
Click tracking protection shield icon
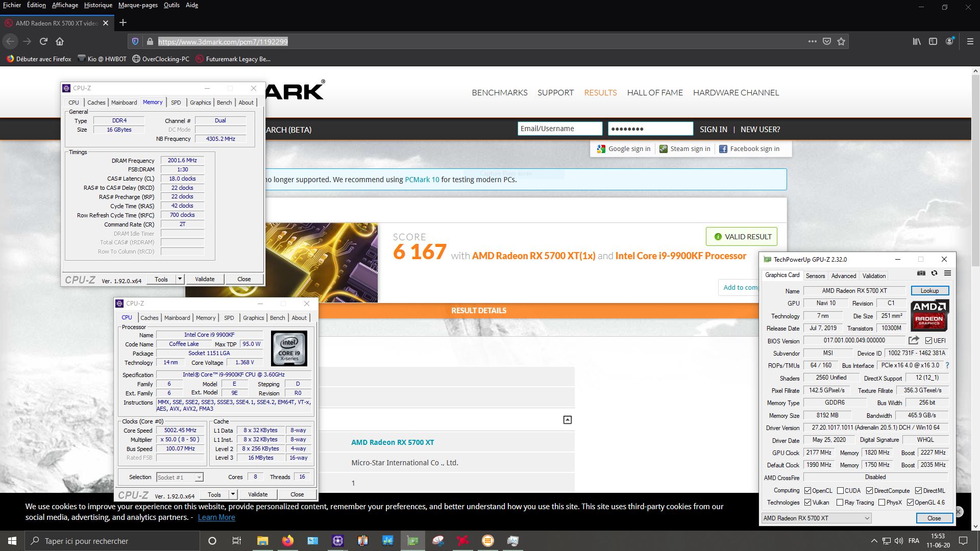click(135, 41)
